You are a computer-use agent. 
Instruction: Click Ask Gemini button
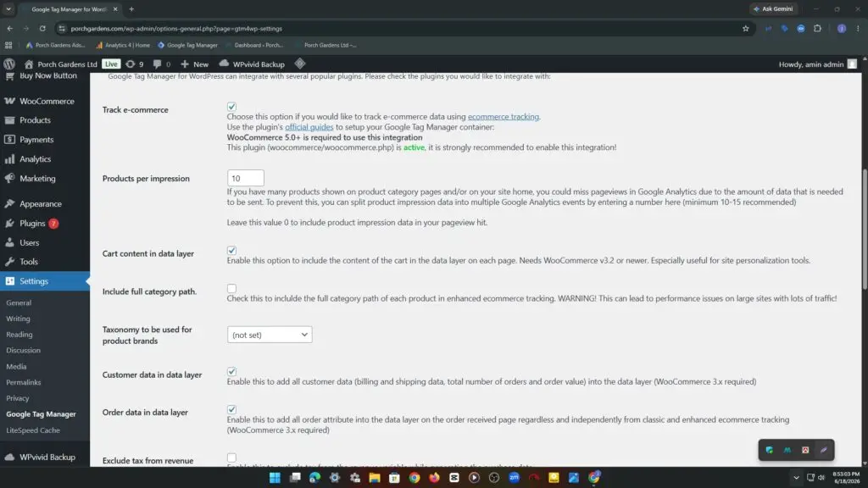[x=773, y=8]
